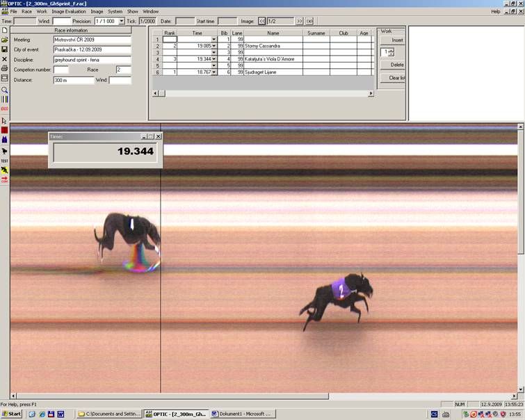Click the New file icon in left toolbar

4,30
